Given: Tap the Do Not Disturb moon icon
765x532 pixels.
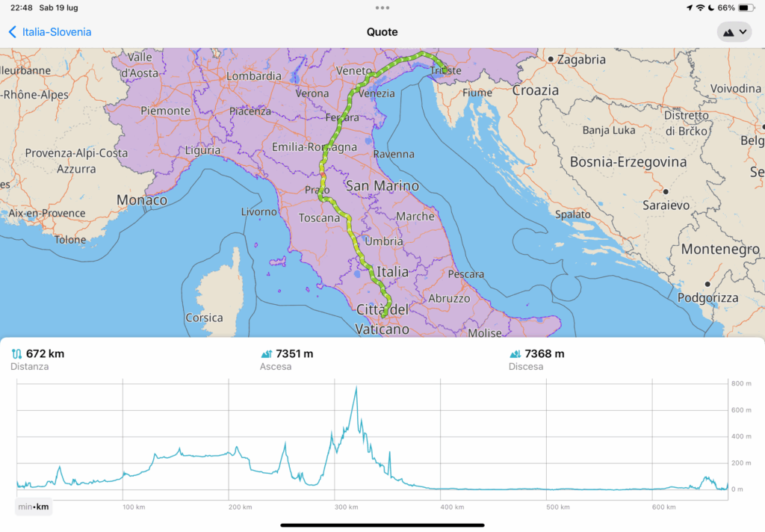Looking at the screenshot, I should pyautogui.click(x=711, y=7).
